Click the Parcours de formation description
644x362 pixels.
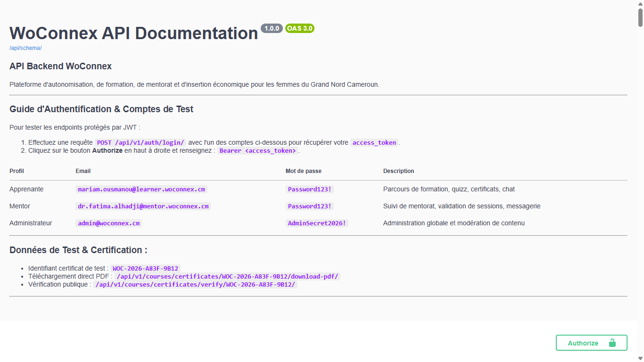pos(449,189)
